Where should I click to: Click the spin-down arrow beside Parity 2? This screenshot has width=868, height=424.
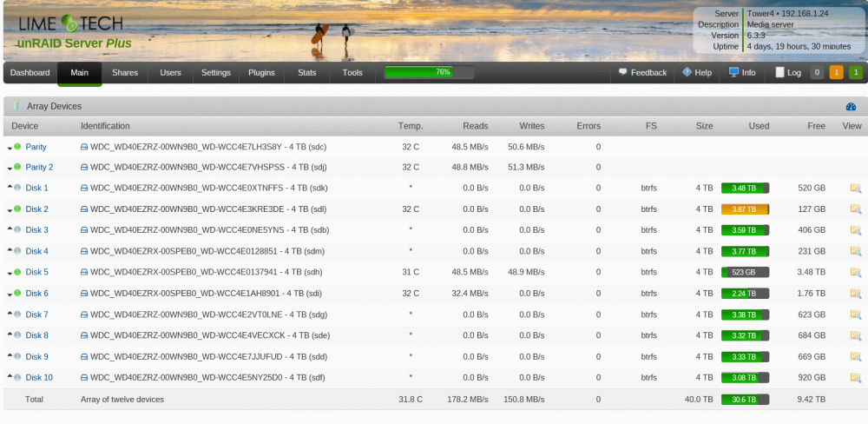[10, 169]
